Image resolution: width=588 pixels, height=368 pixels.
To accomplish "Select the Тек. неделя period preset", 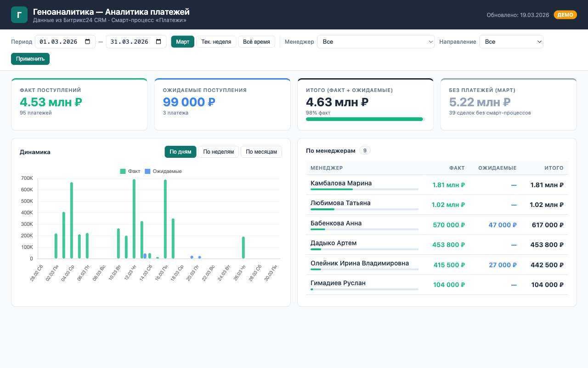I will (x=216, y=42).
